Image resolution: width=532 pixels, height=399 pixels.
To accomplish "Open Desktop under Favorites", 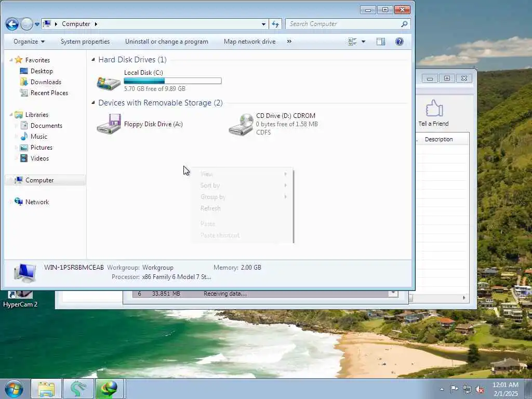I will coord(42,71).
